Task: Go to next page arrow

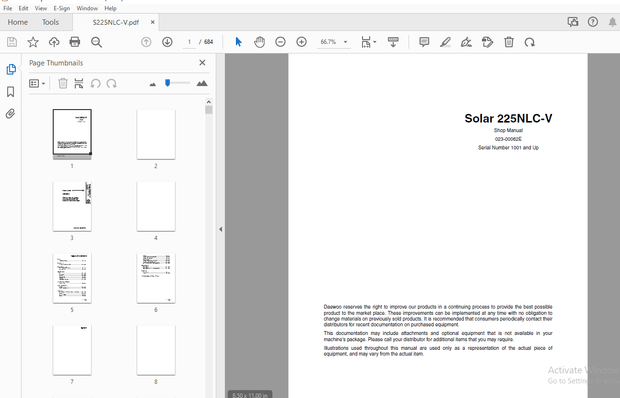Action: [x=167, y=42]
